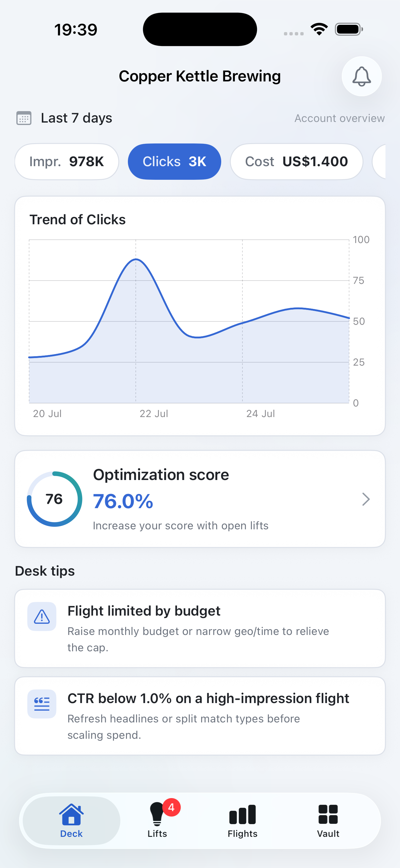Tap the quote text tip icon
Image resolution: width=400 pixels, height=868 pixels.
coord(42,704)
